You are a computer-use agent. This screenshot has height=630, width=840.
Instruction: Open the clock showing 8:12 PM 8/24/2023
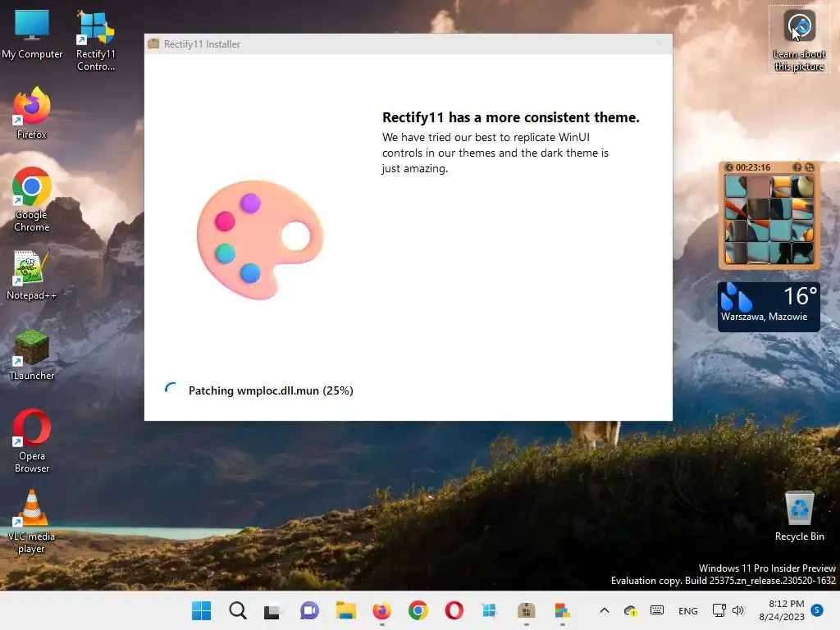[x=782, y=610]
